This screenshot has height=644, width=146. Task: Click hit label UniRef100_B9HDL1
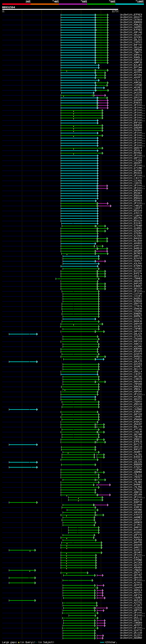pos(131,58)
